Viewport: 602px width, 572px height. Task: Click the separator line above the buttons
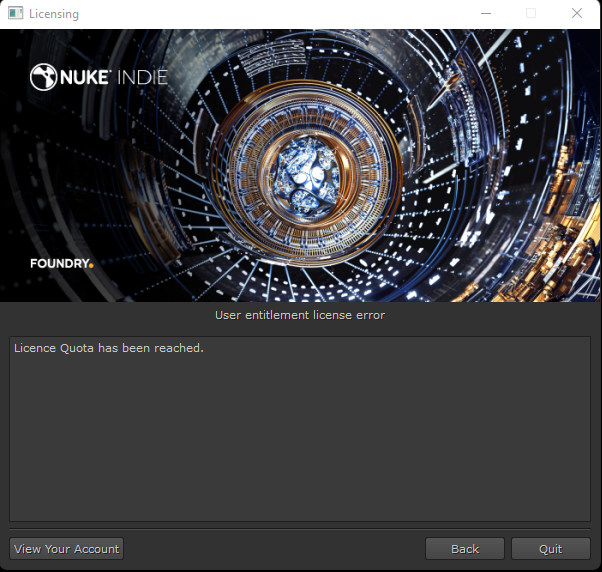click(x=300, y=529)
